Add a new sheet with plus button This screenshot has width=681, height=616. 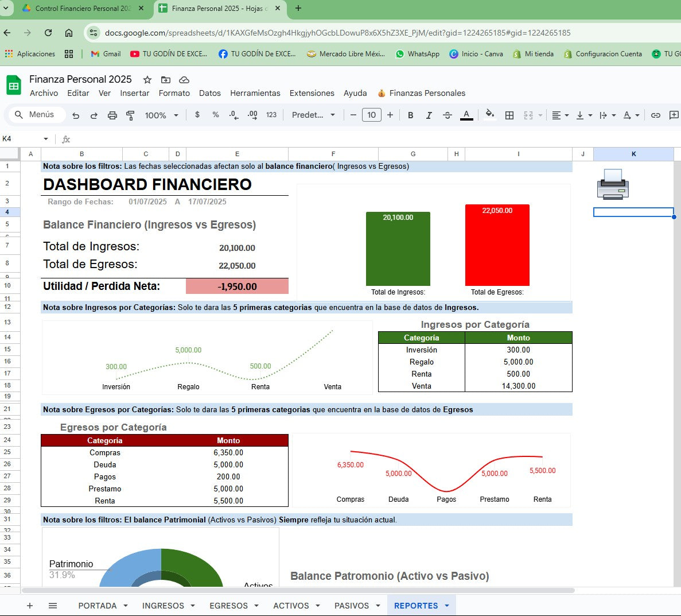(x=29, y=606)
